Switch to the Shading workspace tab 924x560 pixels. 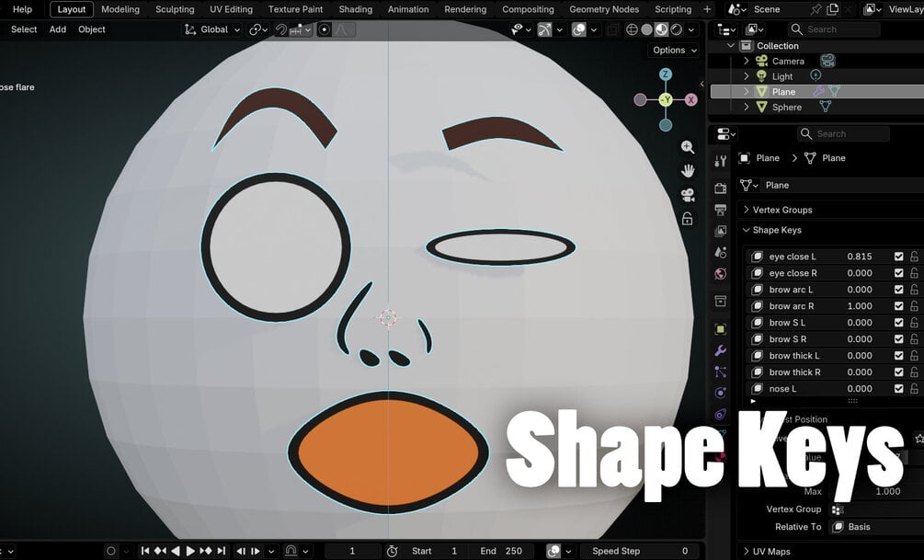coord(355,9)
